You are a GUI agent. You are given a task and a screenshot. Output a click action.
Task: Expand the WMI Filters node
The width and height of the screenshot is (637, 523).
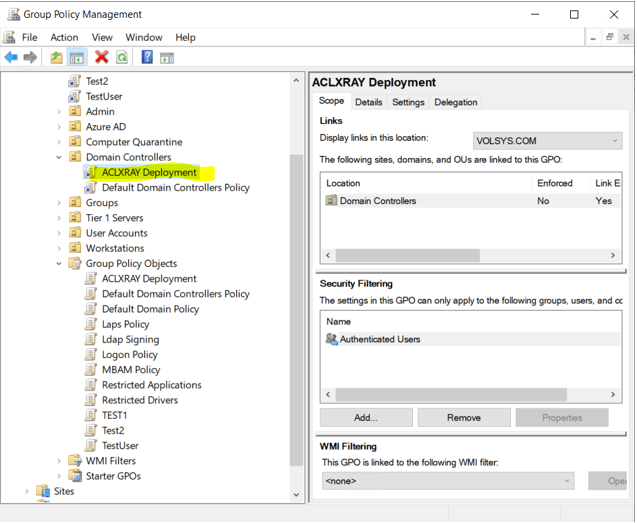[x=59, y=461]
